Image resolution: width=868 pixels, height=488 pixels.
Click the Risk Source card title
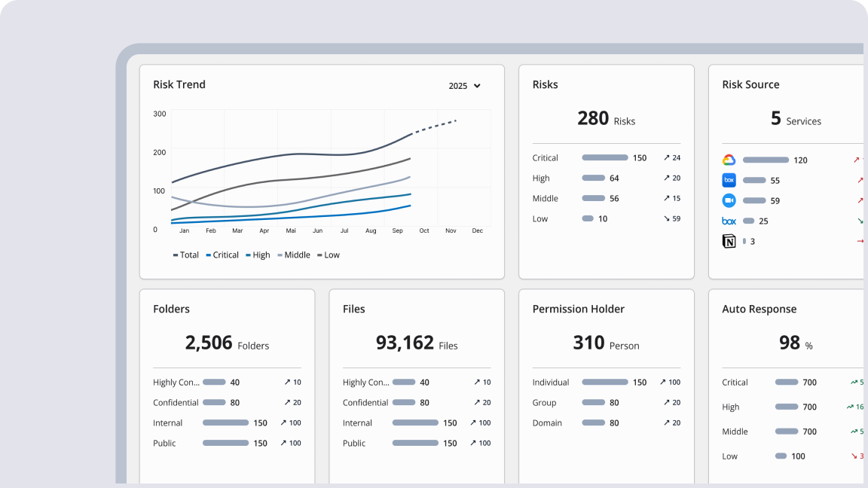point(750,84)
